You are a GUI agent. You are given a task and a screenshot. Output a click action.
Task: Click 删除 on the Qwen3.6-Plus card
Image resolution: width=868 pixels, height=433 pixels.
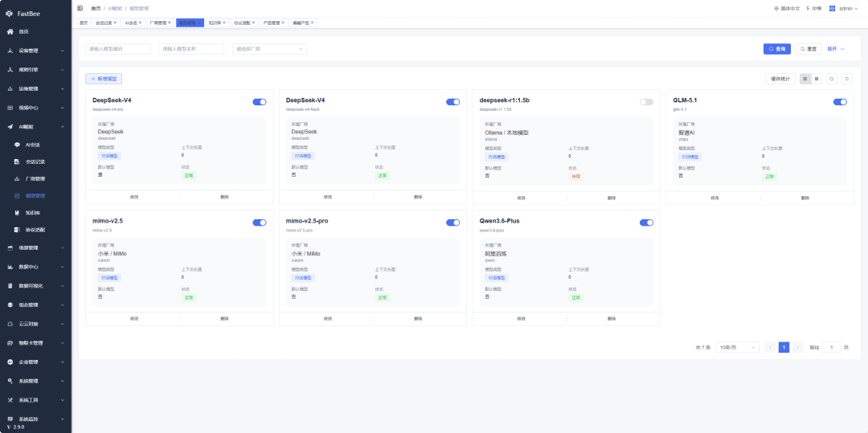point(612,319)
